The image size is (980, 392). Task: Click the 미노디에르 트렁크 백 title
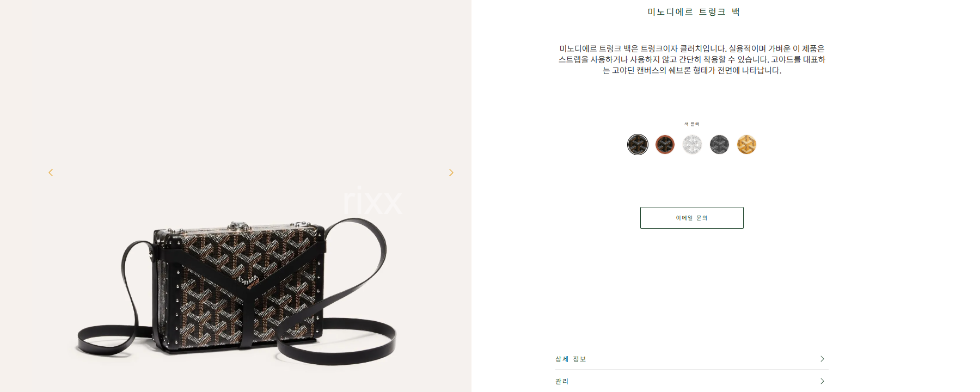pos(693,12)
